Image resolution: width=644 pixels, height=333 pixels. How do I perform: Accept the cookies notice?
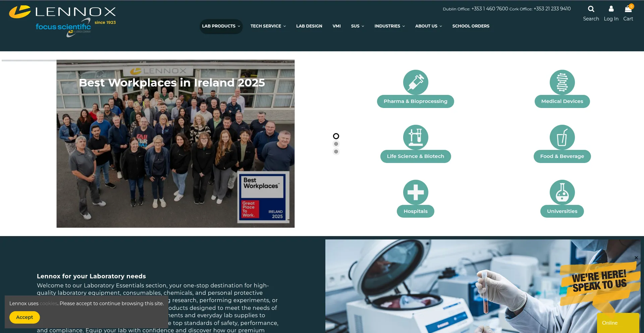tap(24, 317)
